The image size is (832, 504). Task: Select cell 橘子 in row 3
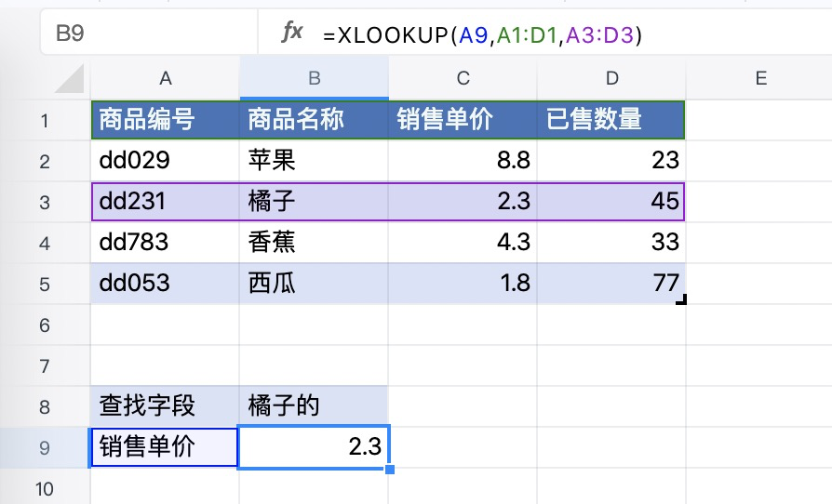pos(315,202)
